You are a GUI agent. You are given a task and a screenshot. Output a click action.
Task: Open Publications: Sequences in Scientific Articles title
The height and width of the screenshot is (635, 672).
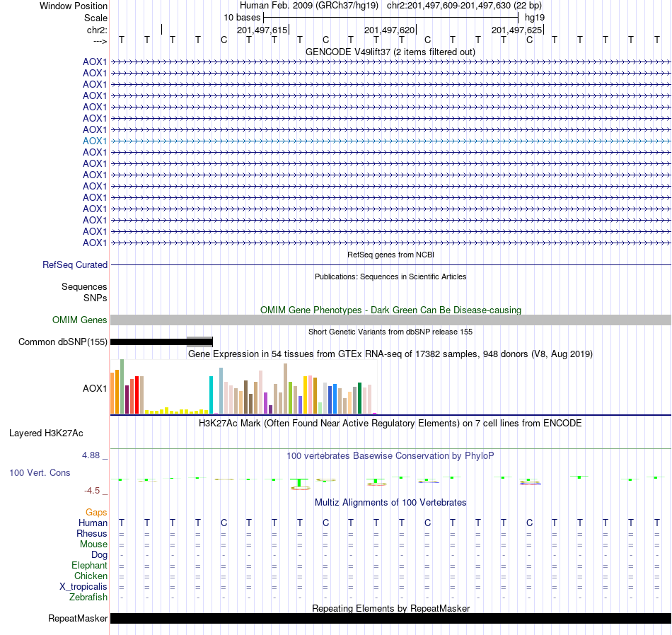[390, 276]
